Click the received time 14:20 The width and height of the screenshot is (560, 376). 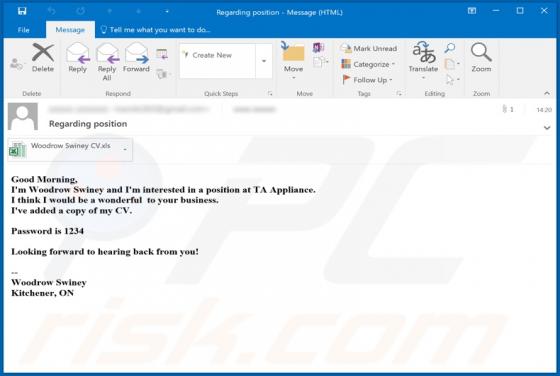pyautogui.click(x=544, y=110)
